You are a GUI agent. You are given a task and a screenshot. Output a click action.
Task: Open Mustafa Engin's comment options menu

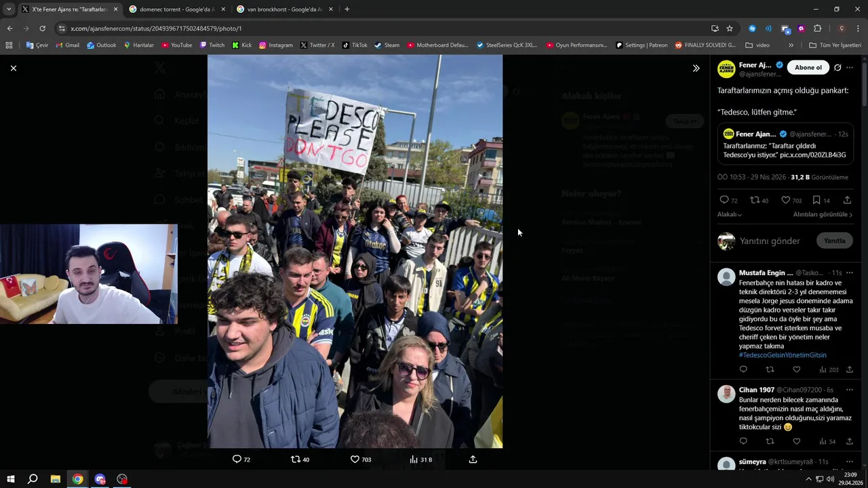[x=850, y=272]
